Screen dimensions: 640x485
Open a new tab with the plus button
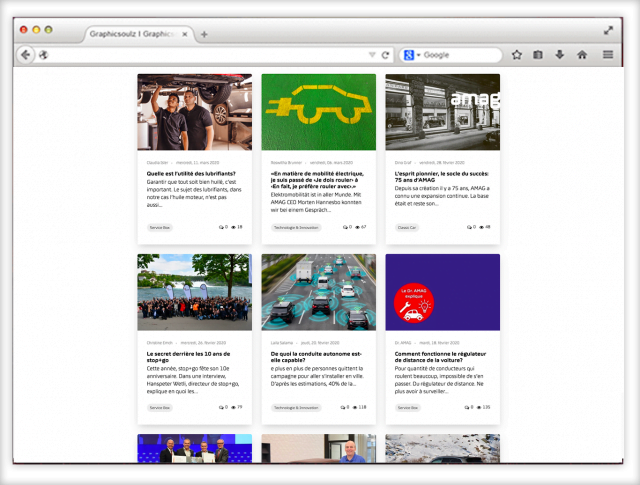(204, 34)
